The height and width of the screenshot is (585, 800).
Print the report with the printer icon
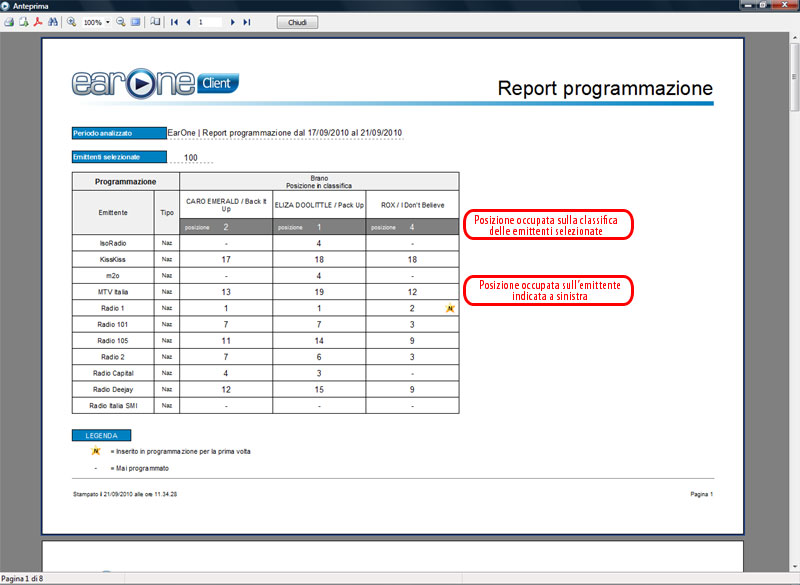coord(9,22)
